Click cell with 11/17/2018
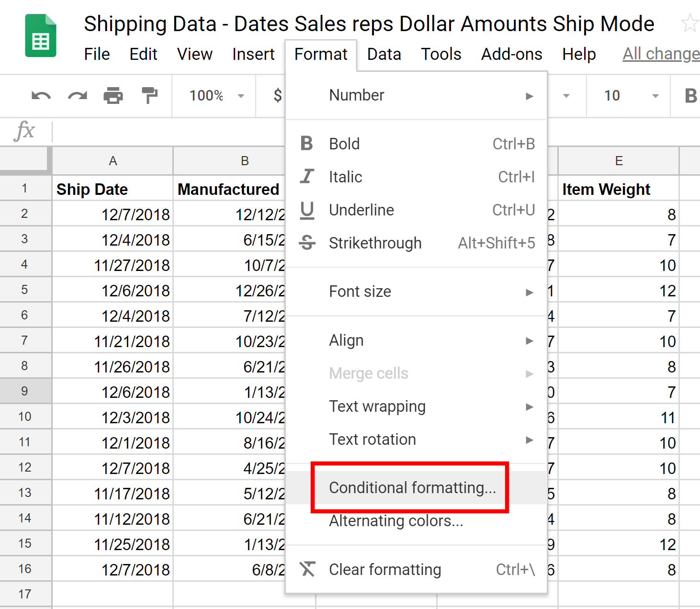 pyautogui.click(x=113, y=493)
